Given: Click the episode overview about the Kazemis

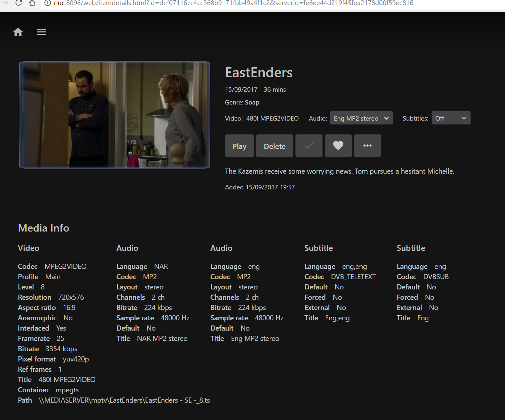Looking at the screenshot, I should (340, 171).
